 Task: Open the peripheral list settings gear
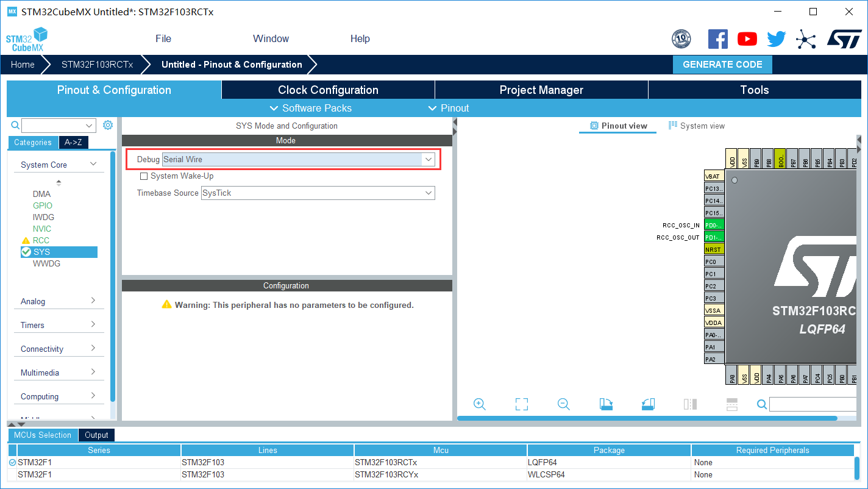(108, 125)
